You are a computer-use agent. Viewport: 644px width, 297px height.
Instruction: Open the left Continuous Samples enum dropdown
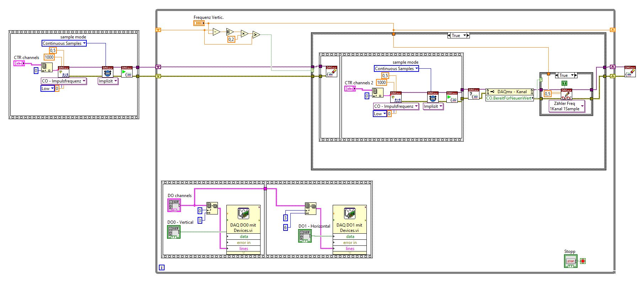click(64, 43)
